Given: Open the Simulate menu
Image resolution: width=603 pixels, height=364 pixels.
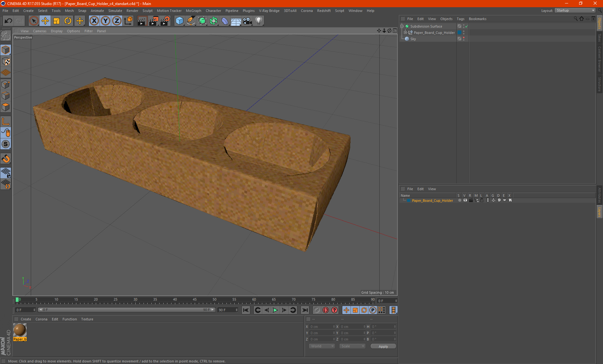Looking at the screenshot, I should pyautogui.click(x=115, y=11).
